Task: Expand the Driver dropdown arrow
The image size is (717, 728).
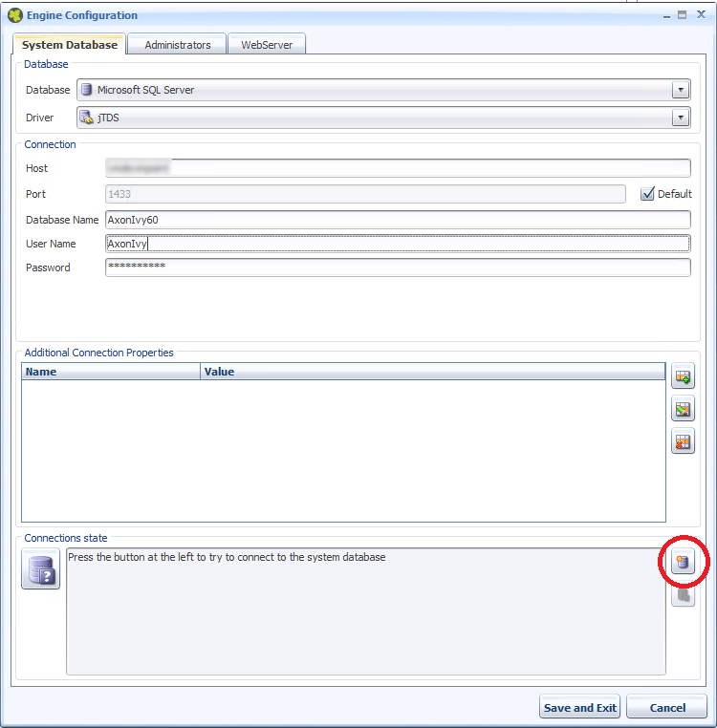Action: click(680, 118)
